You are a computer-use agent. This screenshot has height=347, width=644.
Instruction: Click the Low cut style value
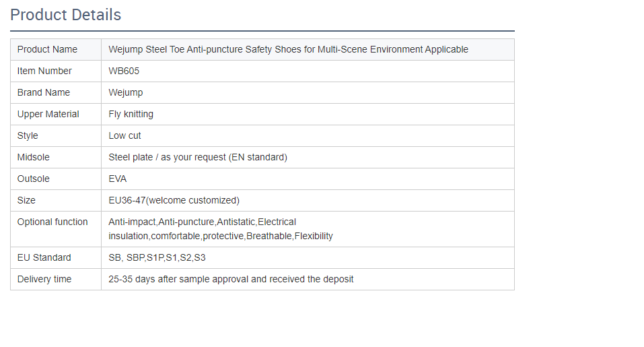click(x=125, y=135)
